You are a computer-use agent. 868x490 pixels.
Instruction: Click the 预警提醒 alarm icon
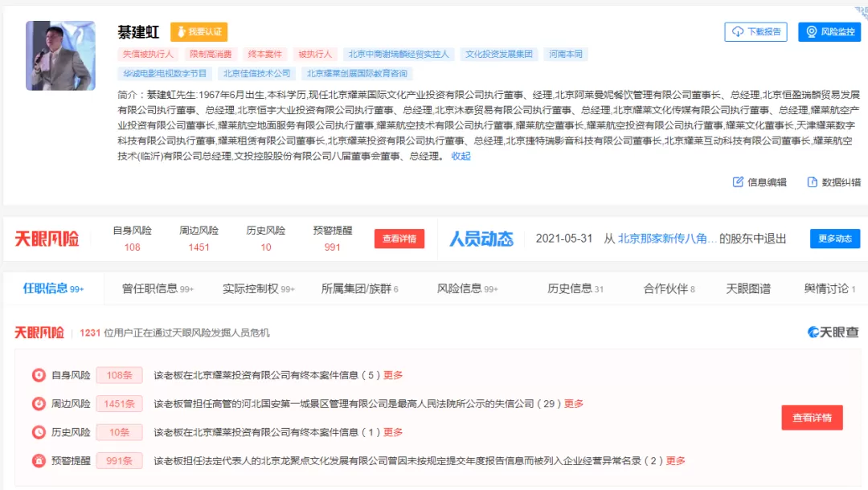(x=39, y=461)
